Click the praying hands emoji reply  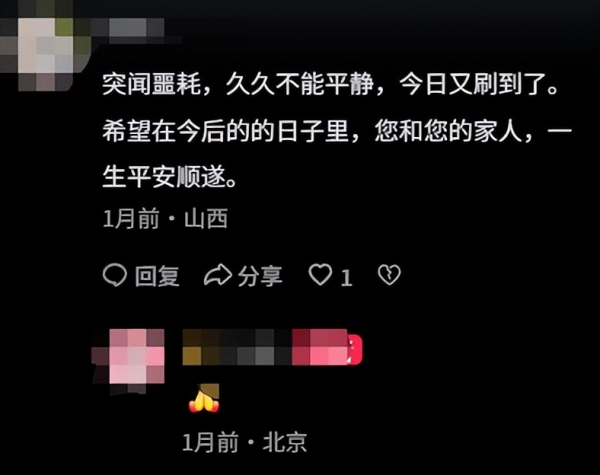pyautogui.click(x=204, y=398)
